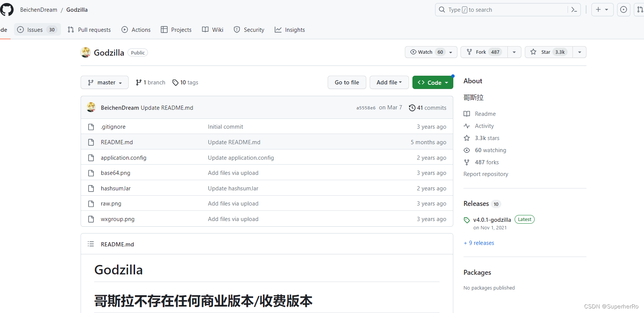
Task: Switch to the Projects tab
Action: [x=176, y=30]
